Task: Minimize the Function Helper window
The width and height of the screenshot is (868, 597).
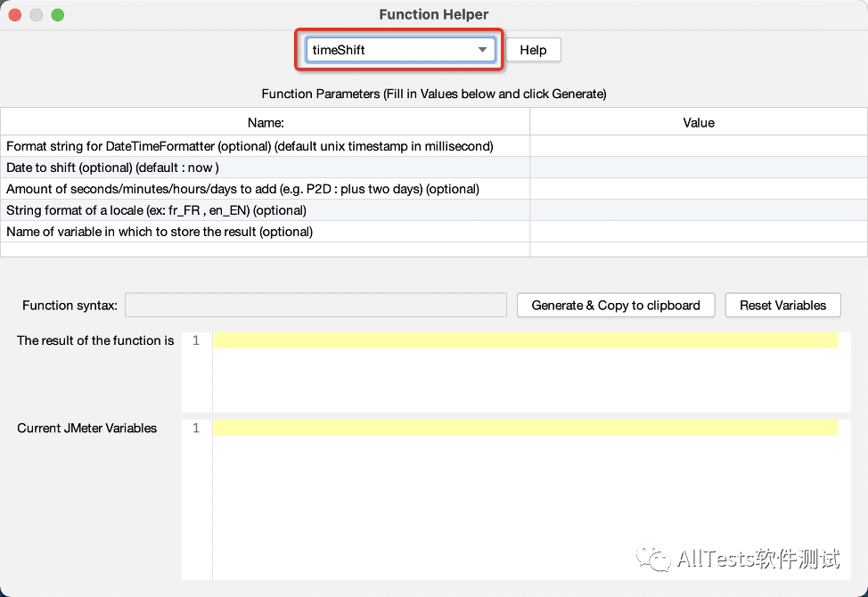Action: (x=36, y=15)
